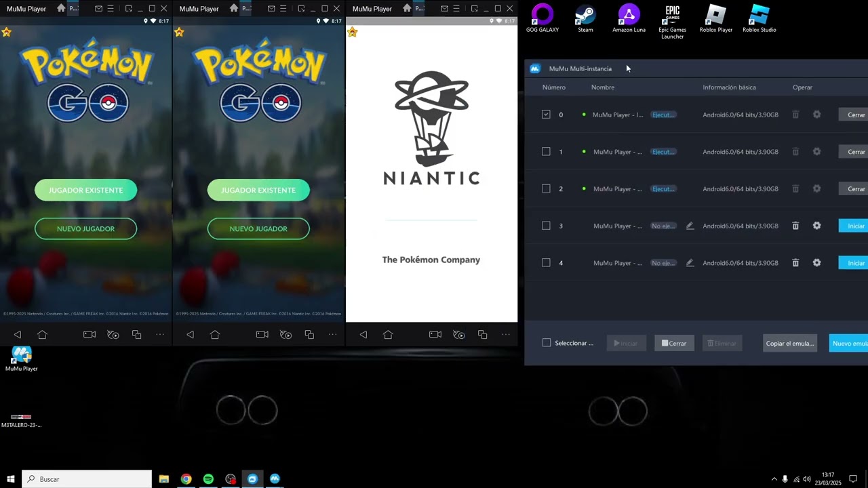Open settings gear for instance 4
This screenshot has width=868, height=488.
[x=816, y=263]
